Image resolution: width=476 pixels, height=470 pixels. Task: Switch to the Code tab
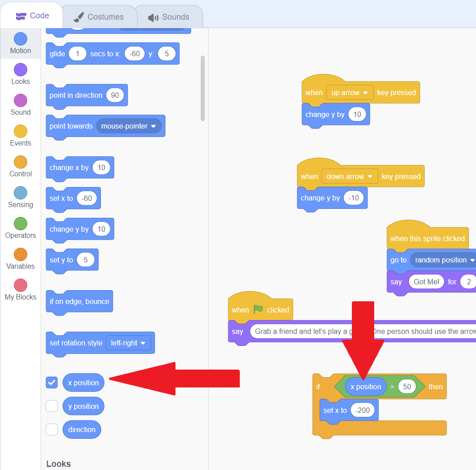(x=32, y=16)
